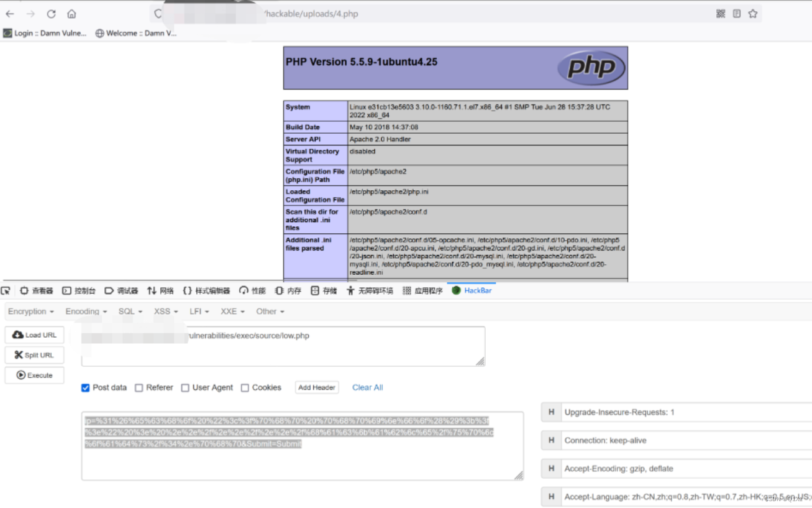Toggle reader view icon in address bar
812x508 pixels.
point(737,14)
